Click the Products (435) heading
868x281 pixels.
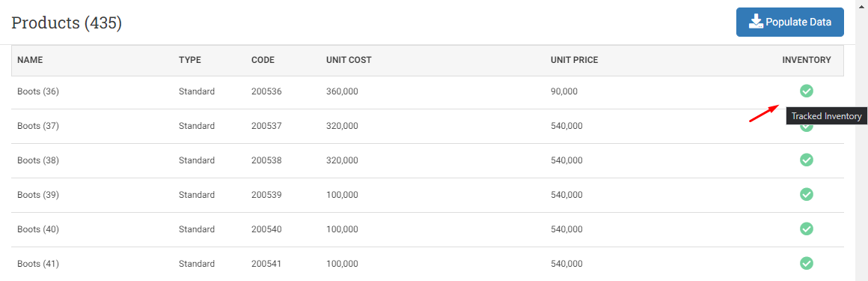point(67,22)
